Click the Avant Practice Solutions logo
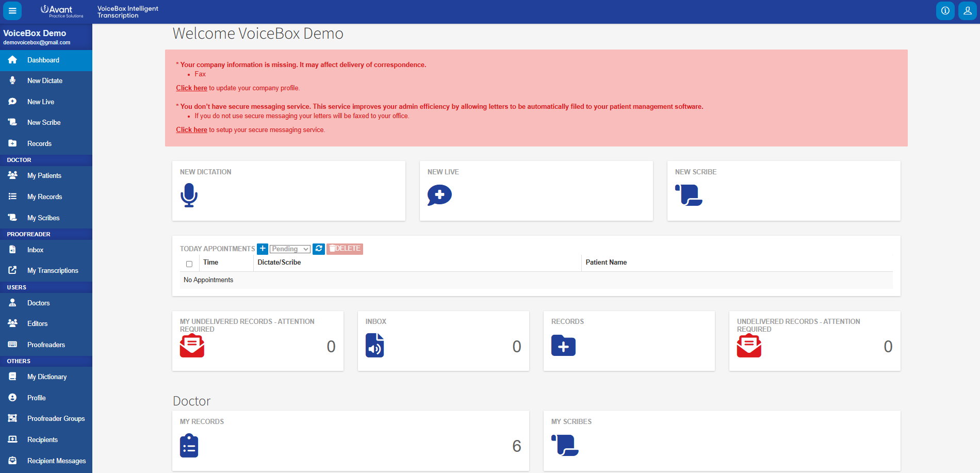The image size is (980, 473). [62, 11]
